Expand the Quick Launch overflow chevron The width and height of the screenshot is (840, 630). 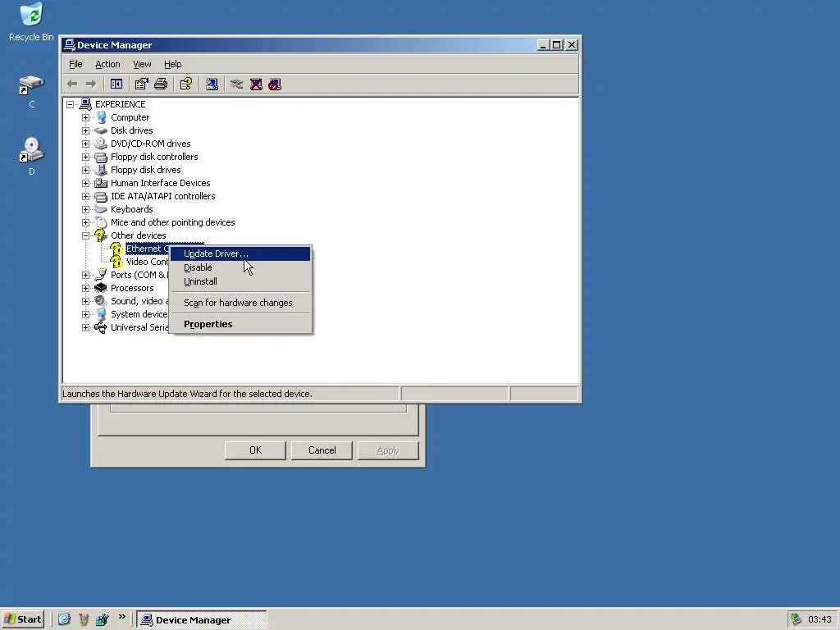(x=122, y=617)
